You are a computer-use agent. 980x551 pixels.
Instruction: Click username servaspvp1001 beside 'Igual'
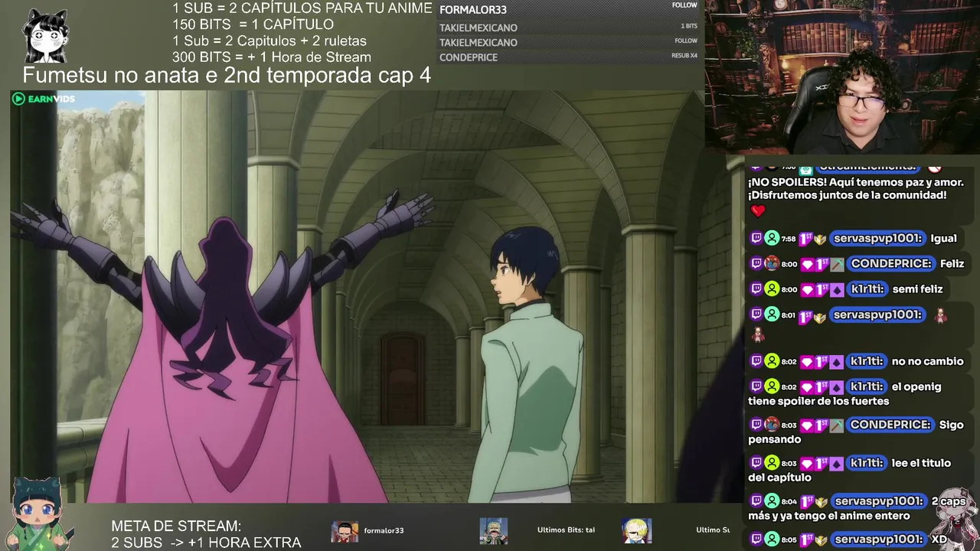(x=877, y=239)
